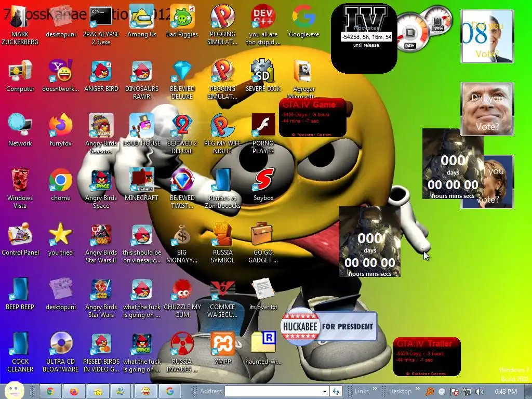Expand the Desktop toolbar chevron
This screenshot has height=399, width=532.
point(417,389)
